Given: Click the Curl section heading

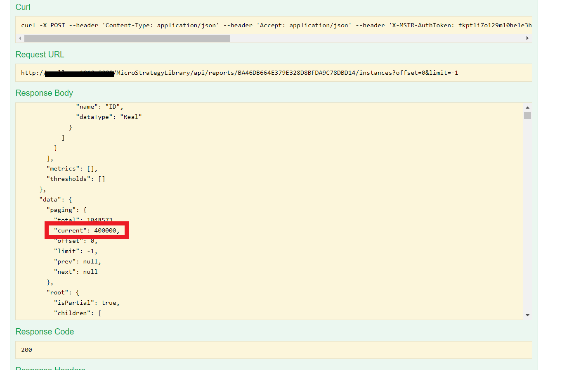Looking at the screenshot, I should (x=22, y=7).
